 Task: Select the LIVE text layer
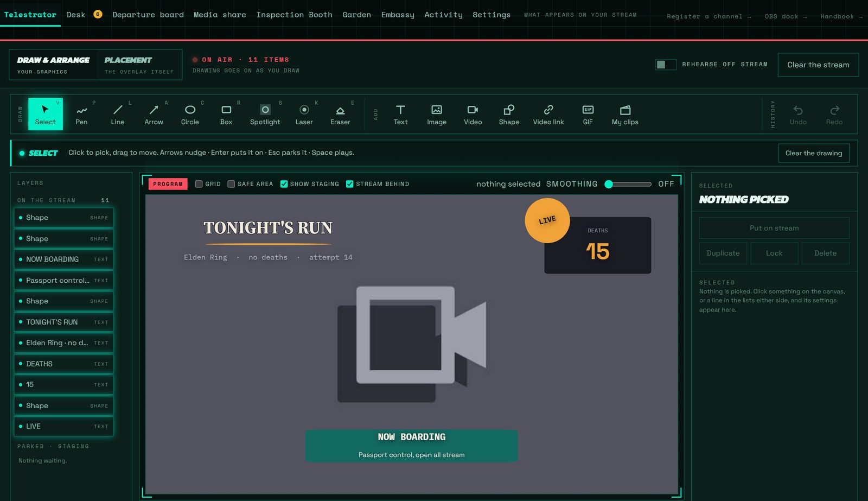64,426
